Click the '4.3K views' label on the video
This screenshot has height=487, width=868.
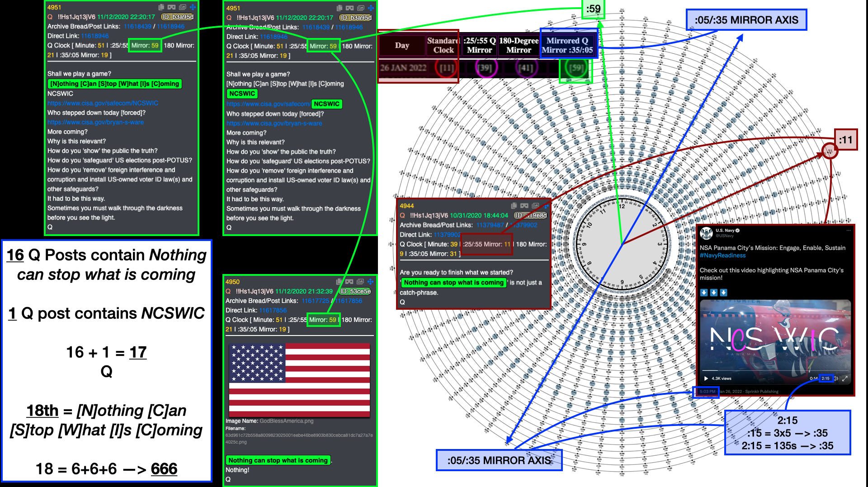click(722, 378)
